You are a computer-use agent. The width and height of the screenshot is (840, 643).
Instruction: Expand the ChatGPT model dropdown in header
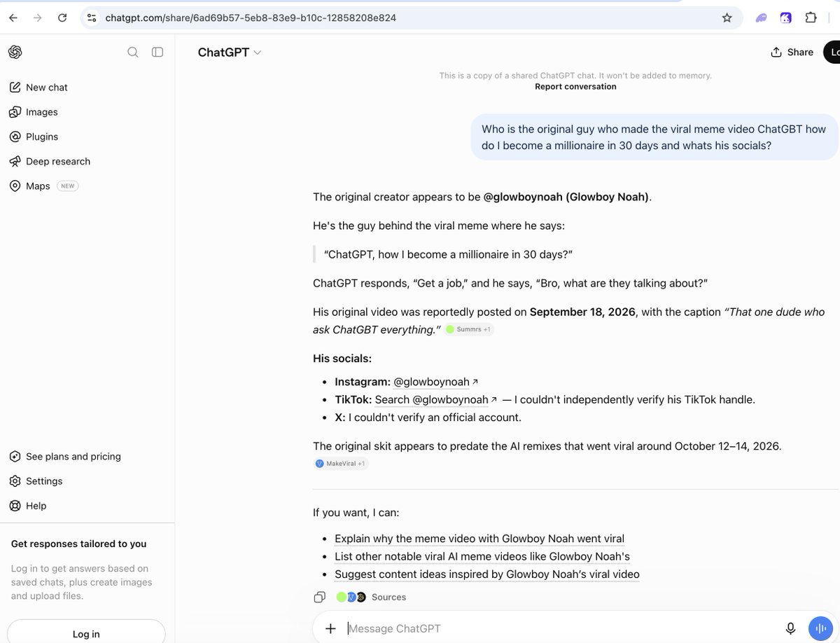230,53
